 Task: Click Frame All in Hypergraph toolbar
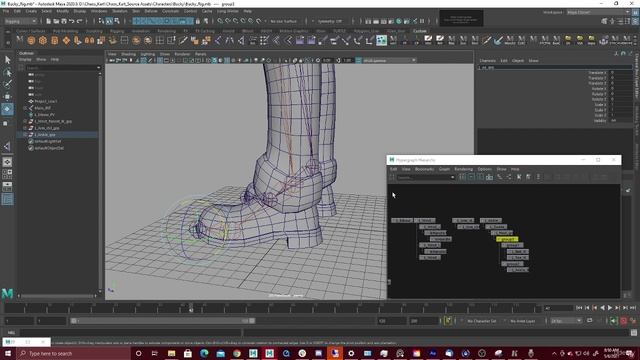pos(462,177)
